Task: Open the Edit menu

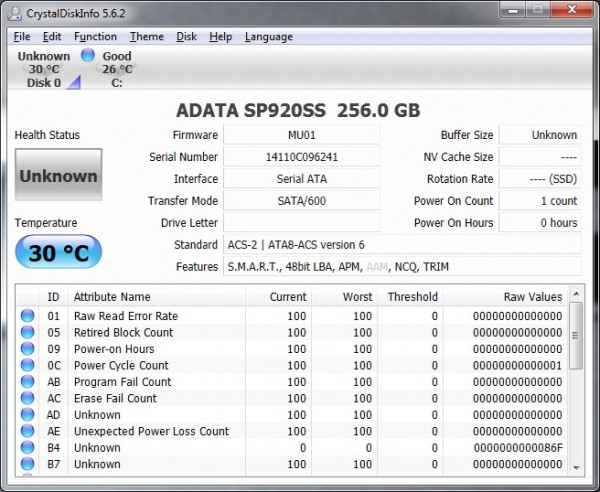Action: point(52,37)
